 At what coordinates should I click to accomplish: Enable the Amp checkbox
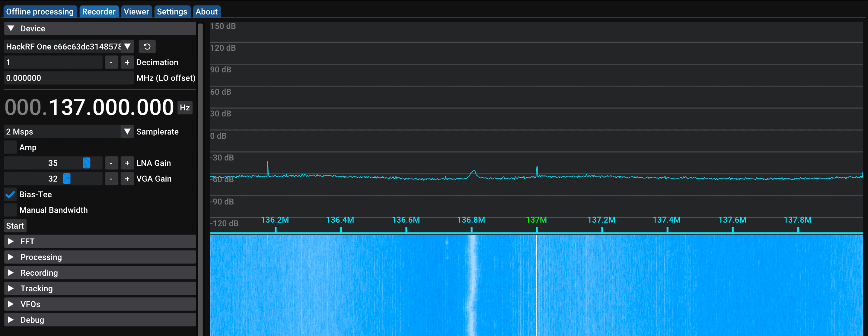[11, 147]
